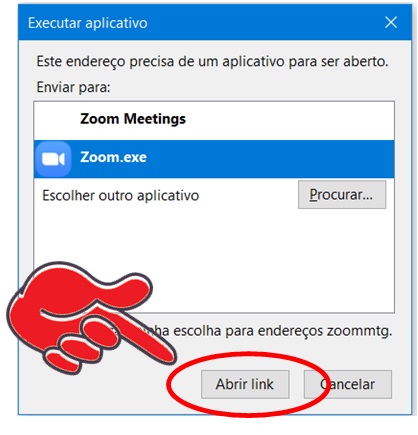Click the Escolher outro aplicativo label

121,196
